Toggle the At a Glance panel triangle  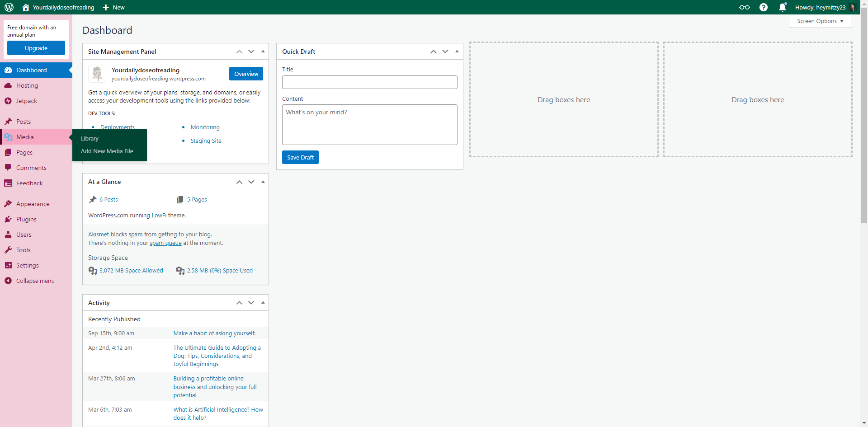click(263, 182)
